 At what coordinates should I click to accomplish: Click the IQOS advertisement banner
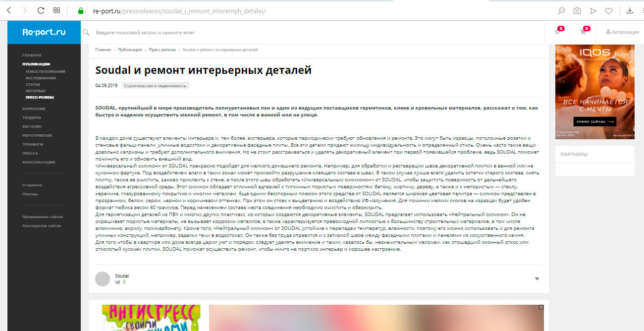594,92
